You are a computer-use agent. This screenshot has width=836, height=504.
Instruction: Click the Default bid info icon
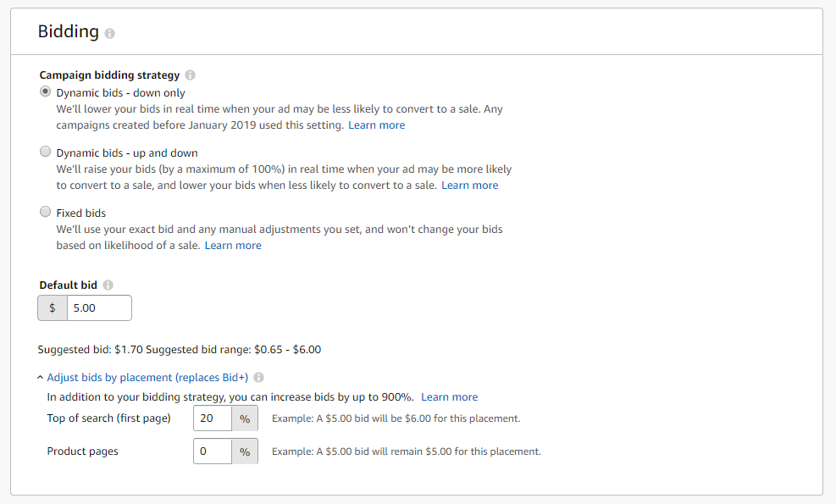tap(108, 285)
